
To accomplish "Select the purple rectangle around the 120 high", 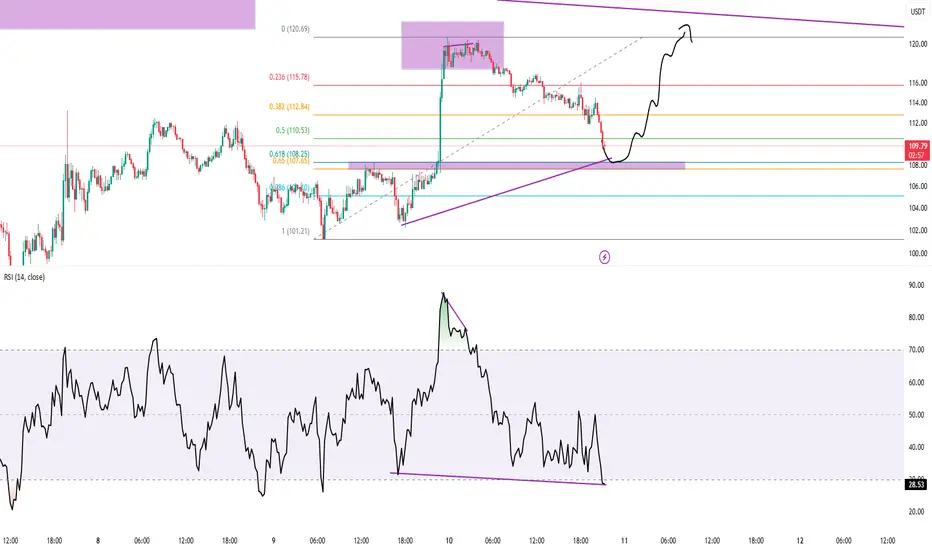I will [452, 46].
